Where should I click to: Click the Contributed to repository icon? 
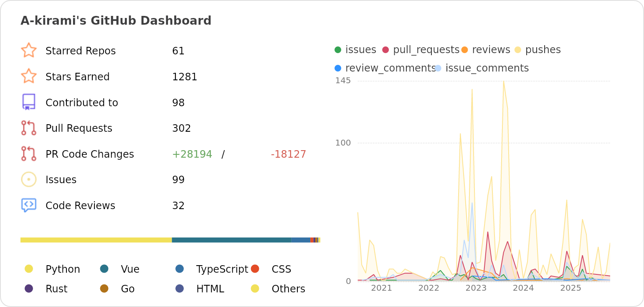pos(29,102)
